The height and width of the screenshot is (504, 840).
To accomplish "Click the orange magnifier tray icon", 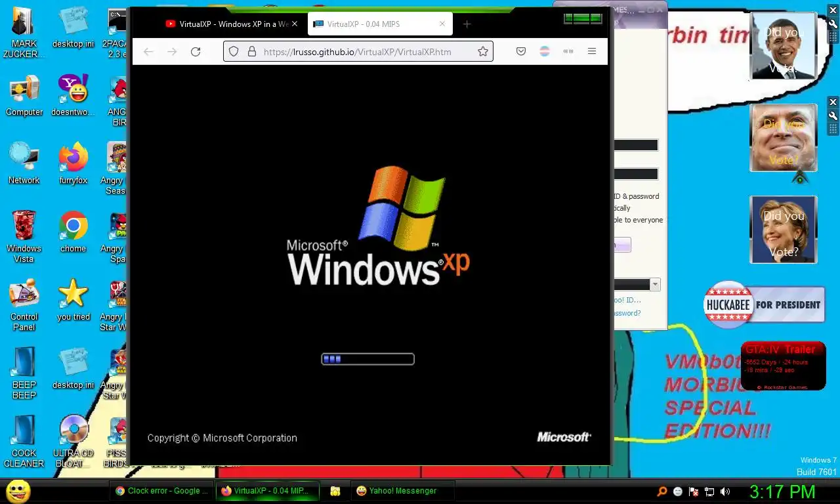I will point(662,492).
